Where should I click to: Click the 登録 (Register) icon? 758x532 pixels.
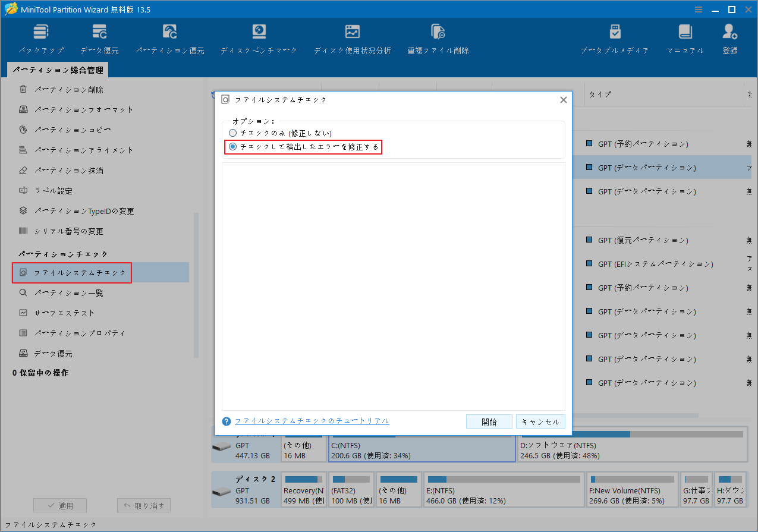[x=729, y=37]
